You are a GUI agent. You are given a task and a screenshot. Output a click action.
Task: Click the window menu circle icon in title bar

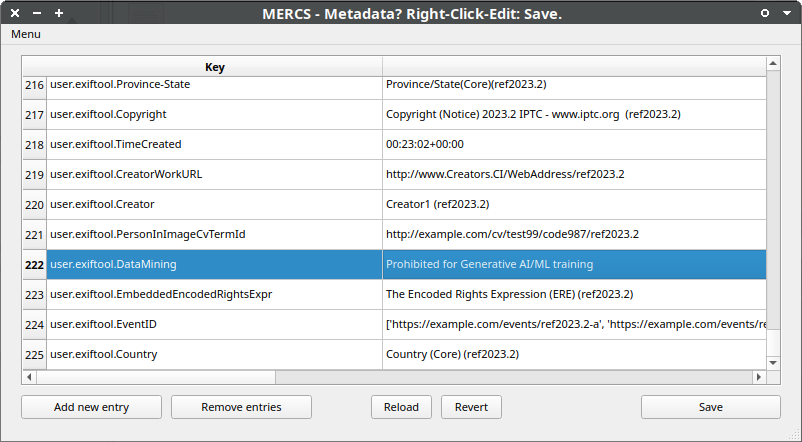[x=765, y=13]
